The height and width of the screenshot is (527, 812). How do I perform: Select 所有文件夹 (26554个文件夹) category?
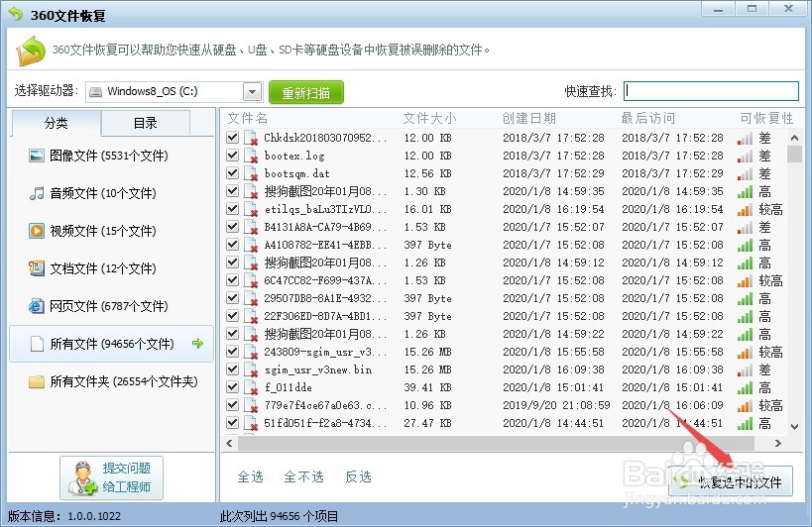click(111, 381)
